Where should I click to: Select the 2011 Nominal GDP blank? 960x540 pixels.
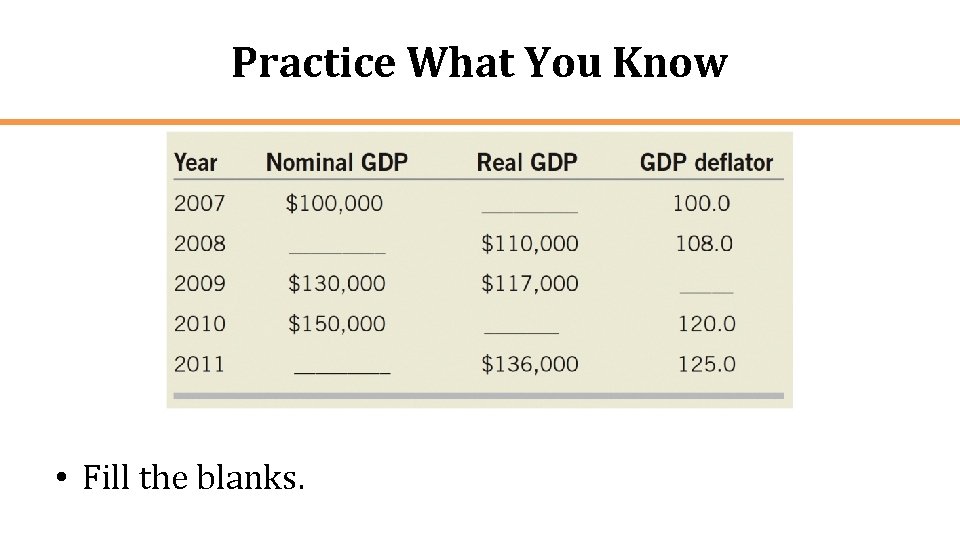coord(342,369)
